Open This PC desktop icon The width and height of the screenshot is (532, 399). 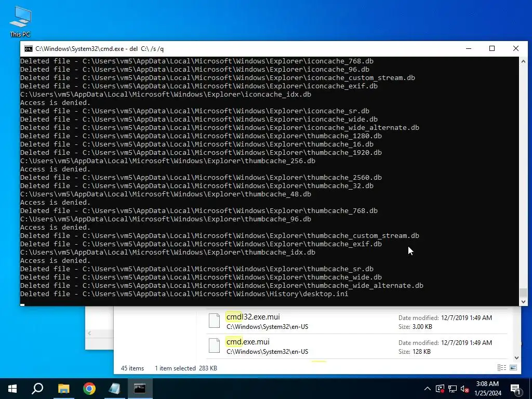click(20, 21)
